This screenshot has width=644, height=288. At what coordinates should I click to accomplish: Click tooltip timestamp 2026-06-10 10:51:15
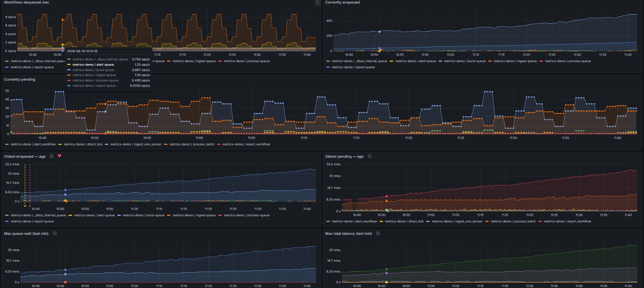point(82,51)
